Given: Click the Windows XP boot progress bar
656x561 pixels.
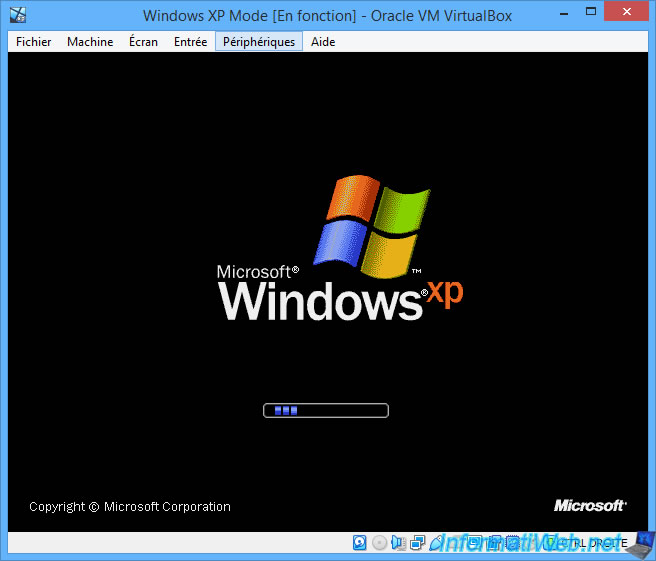Looking at the screenshot, I should 325,410.
